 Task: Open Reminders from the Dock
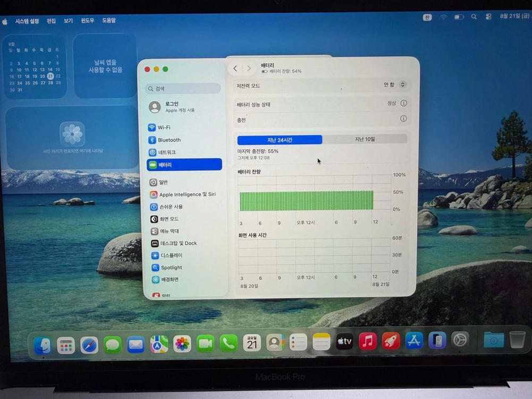pos(298,342)
